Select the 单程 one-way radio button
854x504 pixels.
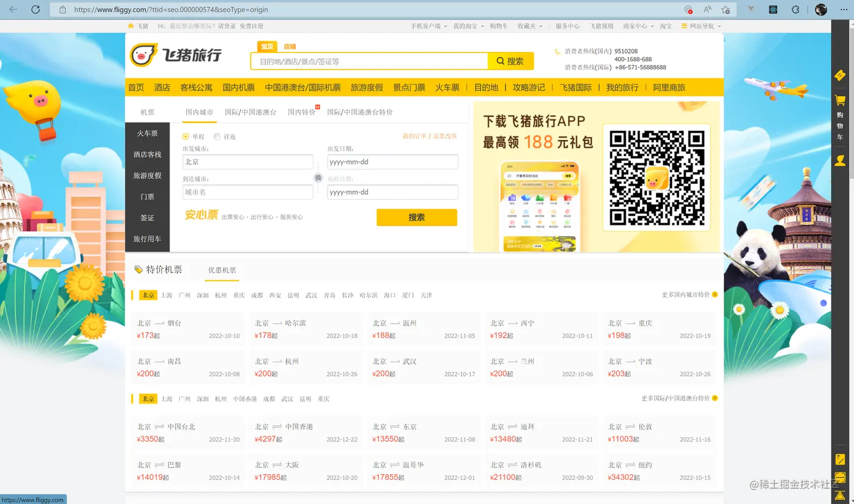(x=186, y=137)
